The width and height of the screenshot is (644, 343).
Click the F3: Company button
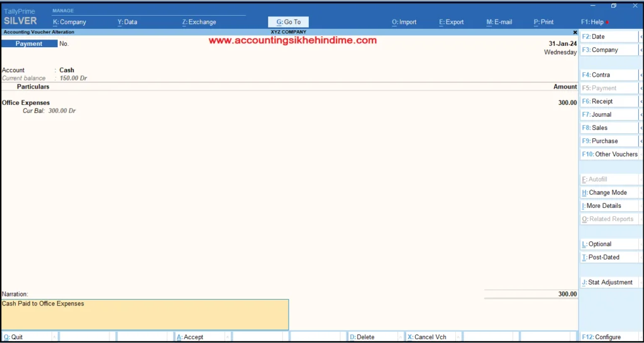coord(609,50)
